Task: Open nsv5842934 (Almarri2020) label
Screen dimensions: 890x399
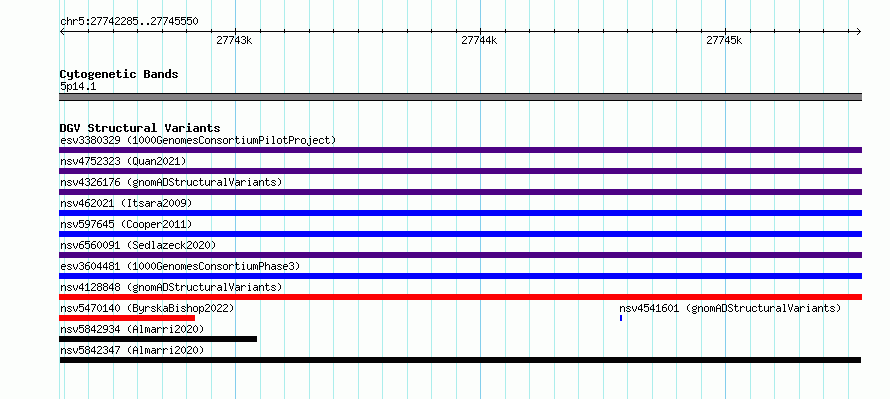Action: [x=132, y=329]
